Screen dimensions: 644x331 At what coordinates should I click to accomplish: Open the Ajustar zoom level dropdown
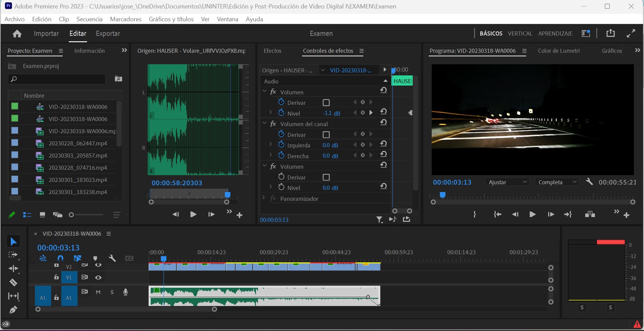507,182
